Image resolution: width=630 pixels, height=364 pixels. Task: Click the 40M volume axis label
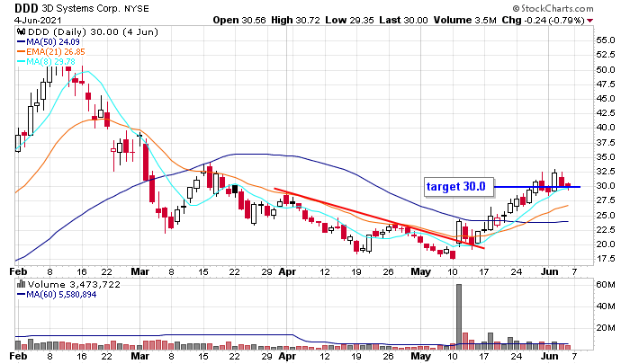coord(606,306)
